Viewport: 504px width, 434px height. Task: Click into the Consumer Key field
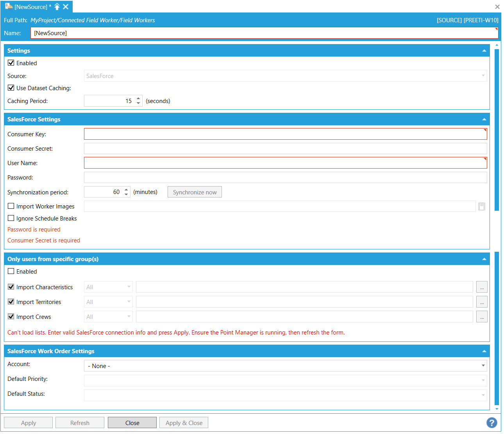285,134
